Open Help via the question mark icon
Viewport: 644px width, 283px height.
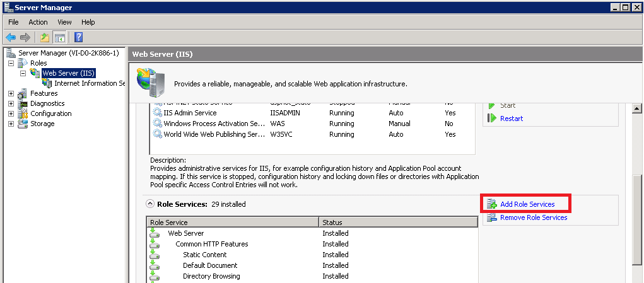78,38
